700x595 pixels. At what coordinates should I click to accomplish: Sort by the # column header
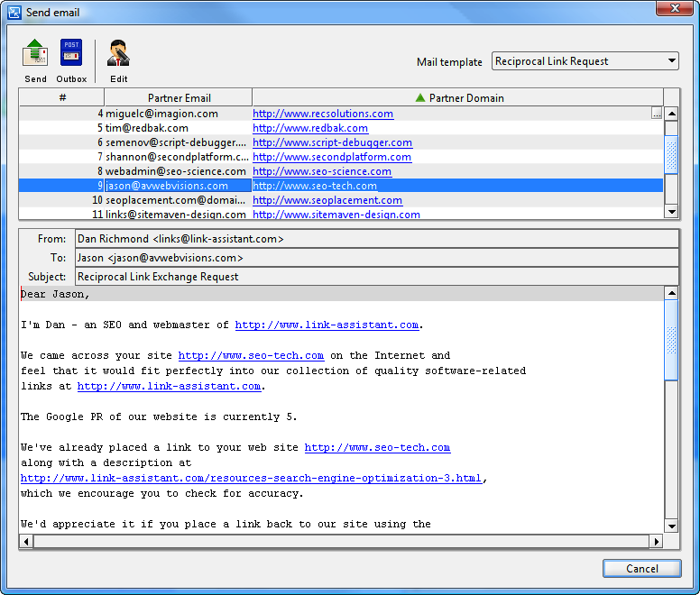(62, 97)
